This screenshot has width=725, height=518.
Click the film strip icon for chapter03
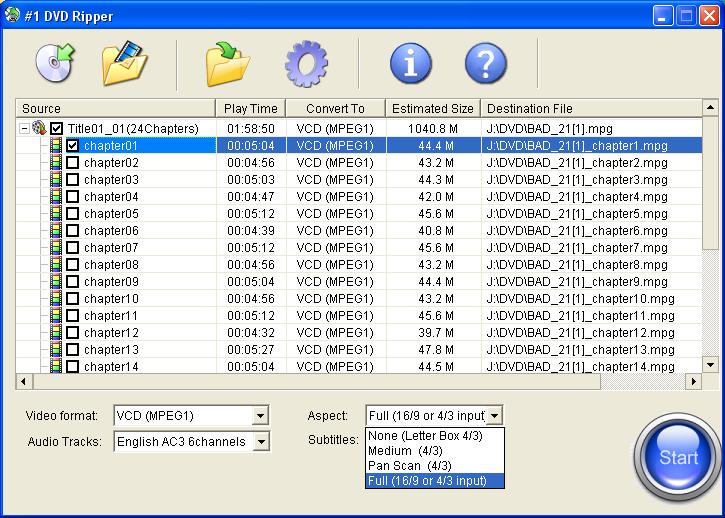[x=55, y=179]
